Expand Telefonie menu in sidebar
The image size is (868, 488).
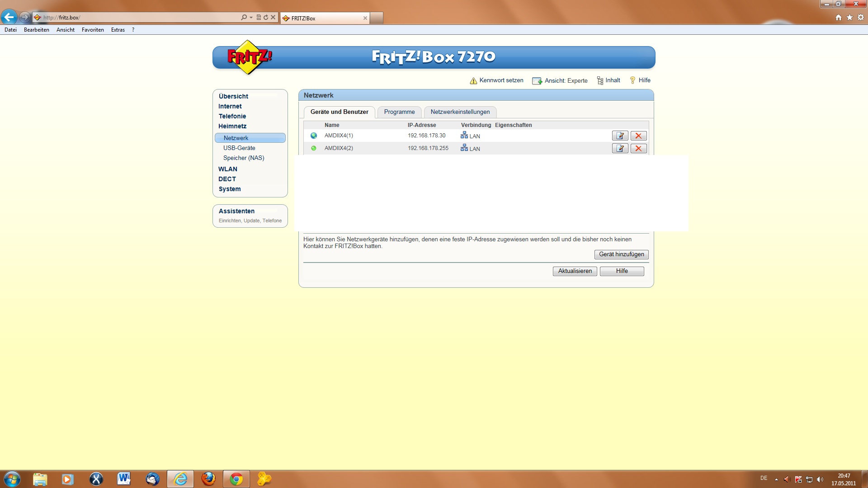point(232,116)
